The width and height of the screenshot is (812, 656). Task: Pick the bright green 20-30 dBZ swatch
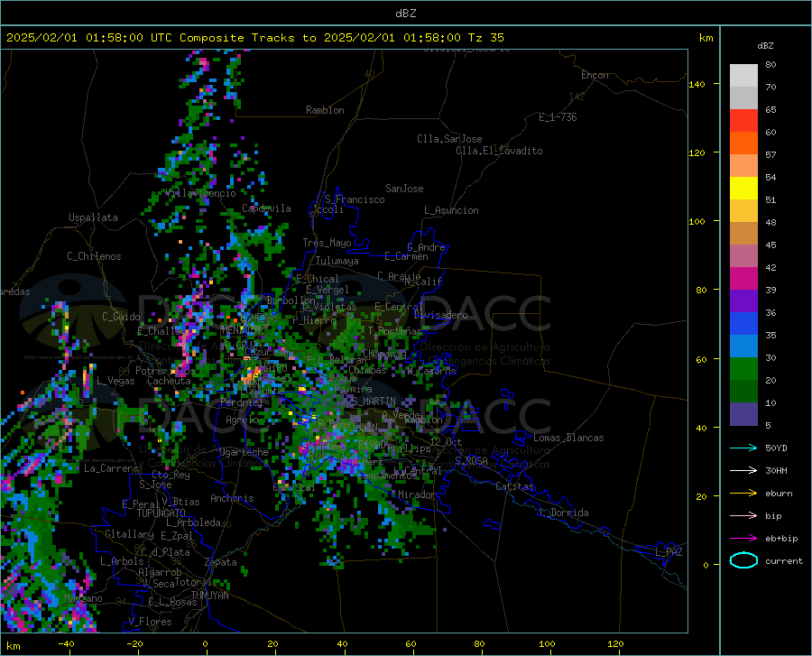(x=743, y=369)
